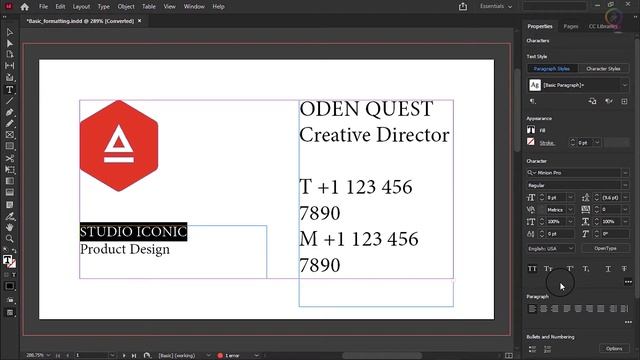Screen dimensions: 640x360
Task: Open the Object menu
Action: point(126,7)
